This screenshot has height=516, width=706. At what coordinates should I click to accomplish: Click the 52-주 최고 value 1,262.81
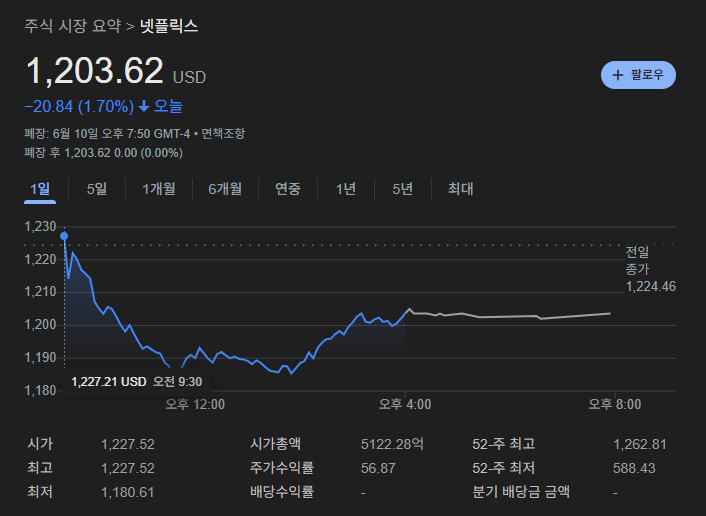(x=639, y=444)
